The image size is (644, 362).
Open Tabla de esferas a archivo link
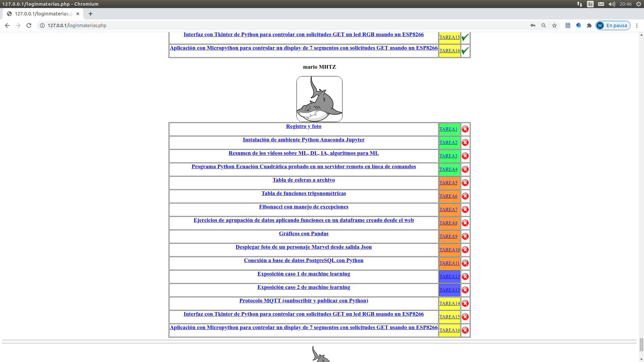(x=304, y=180)
